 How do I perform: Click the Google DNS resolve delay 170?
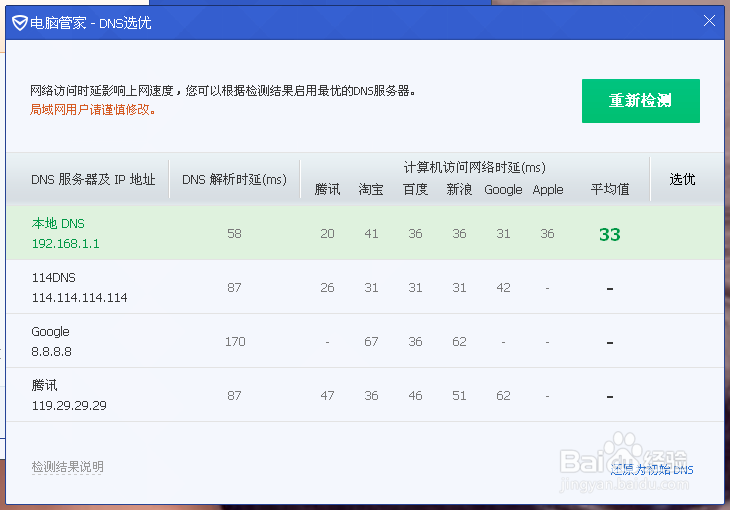(x=235, y=342)
